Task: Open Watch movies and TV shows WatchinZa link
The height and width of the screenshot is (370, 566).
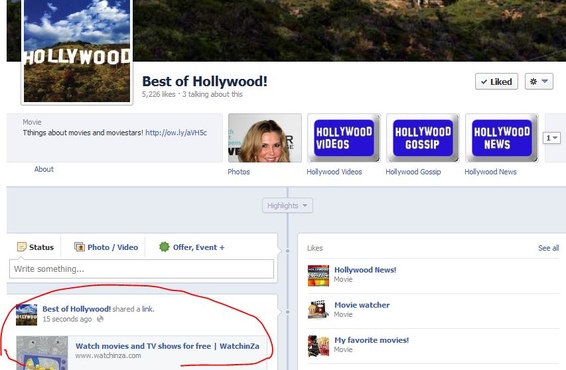Action: 167,346
